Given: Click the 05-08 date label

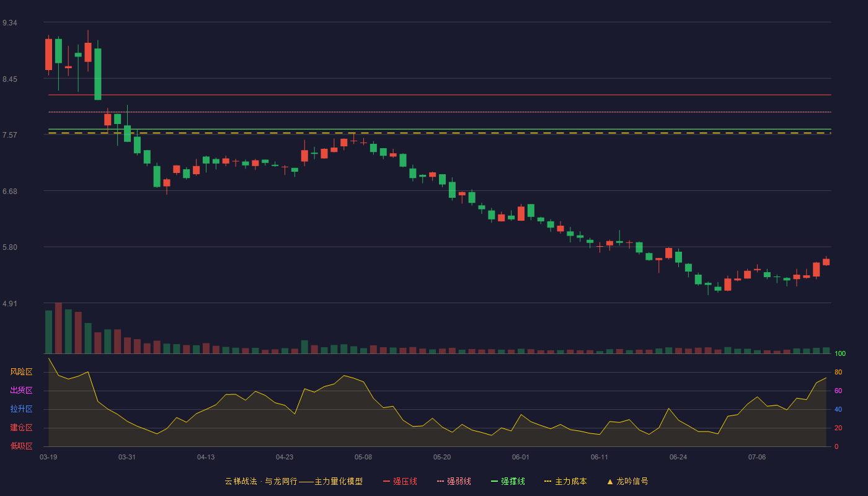Looking at the screenshot, I should point(363,457).
